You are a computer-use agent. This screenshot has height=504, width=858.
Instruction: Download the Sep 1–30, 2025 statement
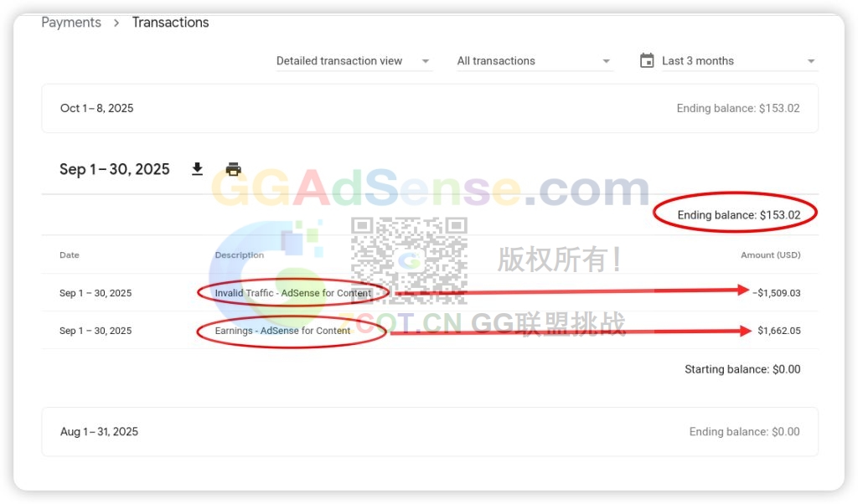click(198, 169)
